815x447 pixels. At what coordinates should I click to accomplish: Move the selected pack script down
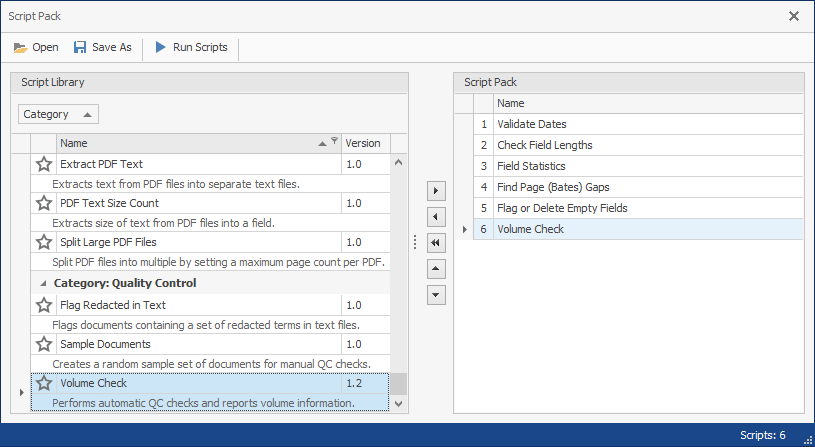(x=435, y=295)
